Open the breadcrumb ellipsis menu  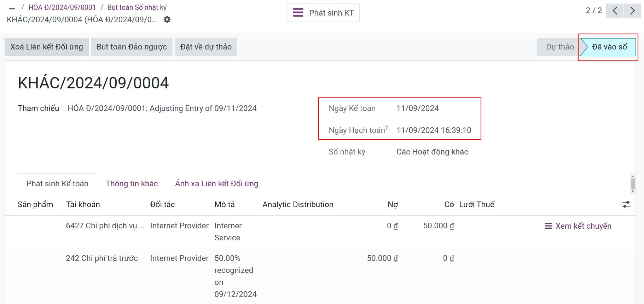12,8
